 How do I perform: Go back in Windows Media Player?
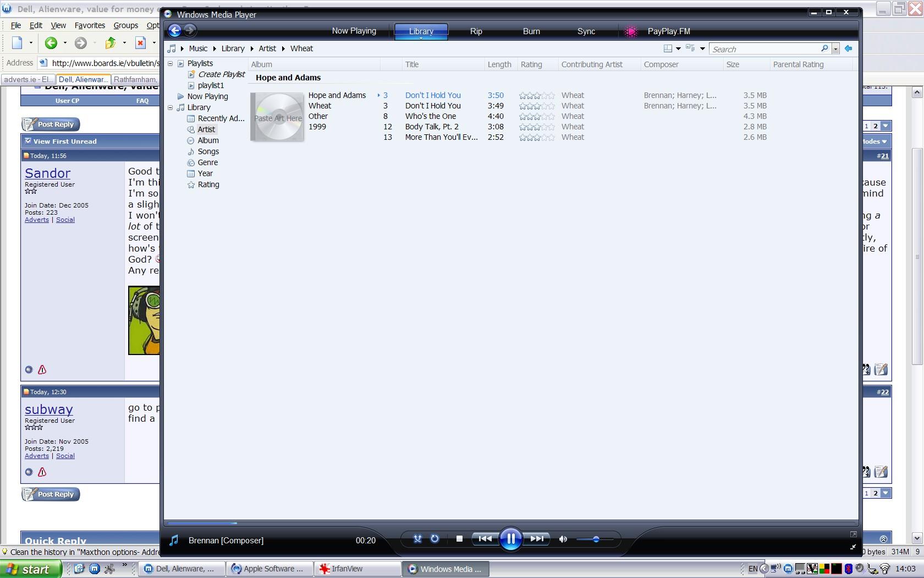[x=174, y=31]
